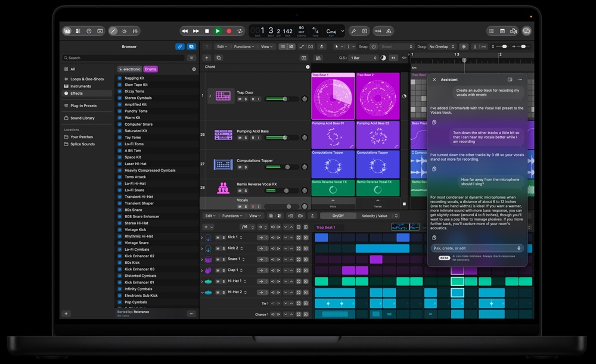Click the Editors pencil icon in control bar

click(113, 31)
